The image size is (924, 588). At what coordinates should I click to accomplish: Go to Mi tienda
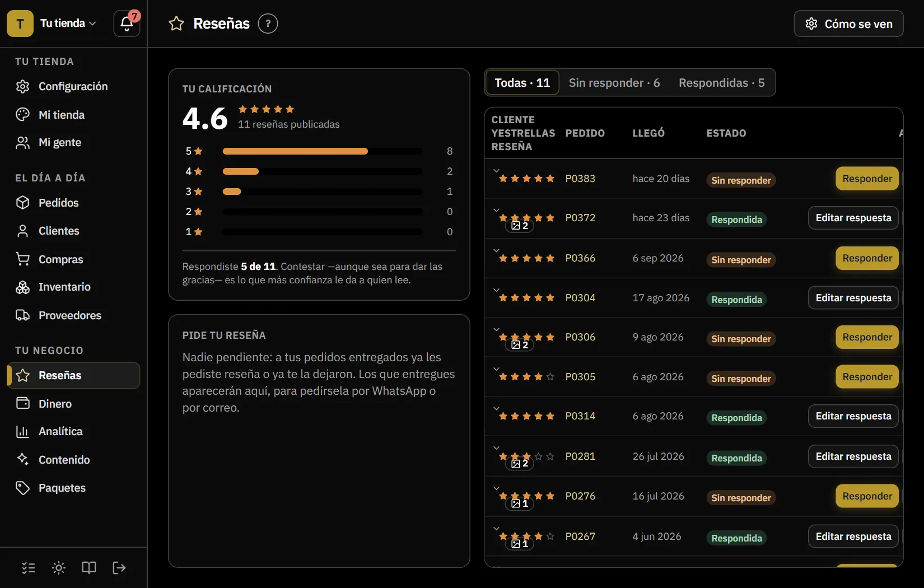(73, 115)
